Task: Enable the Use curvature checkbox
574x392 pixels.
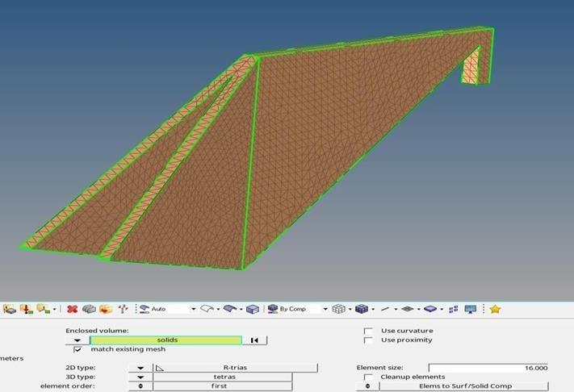Action: click(x=368, y=331)
